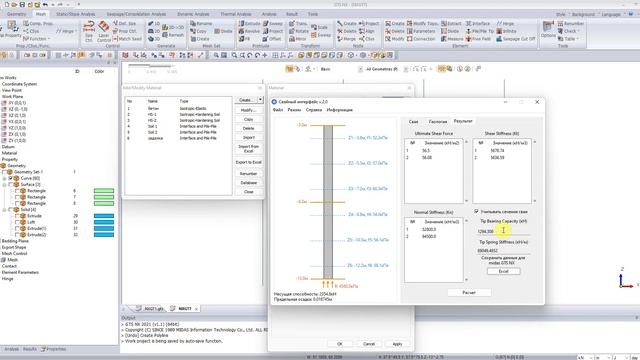This screenshot has height=360, width=640.
Task: Toggle the Surface [3] checkbox
Action: pos(11,185)
